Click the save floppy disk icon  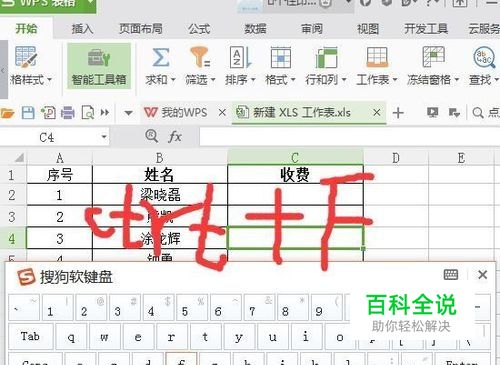(x=28, y=113)
